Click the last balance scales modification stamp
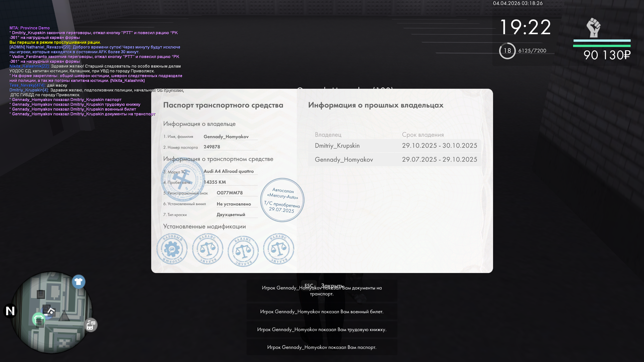This screenshot has height=362, width=644. coord(278,249)
